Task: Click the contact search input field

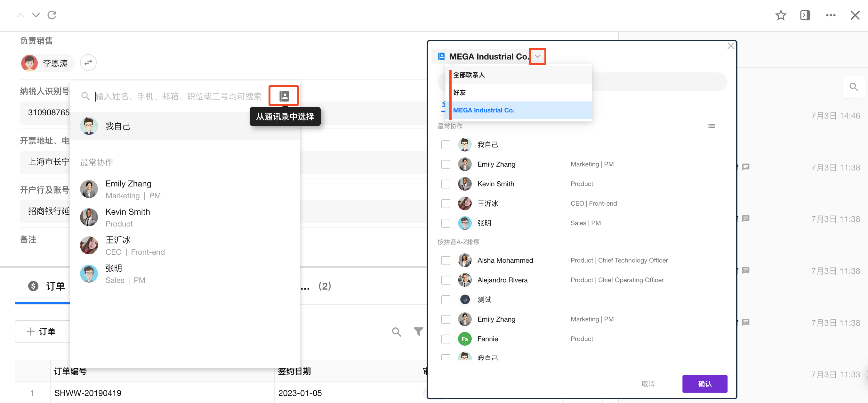Action: tap(179, 96)
